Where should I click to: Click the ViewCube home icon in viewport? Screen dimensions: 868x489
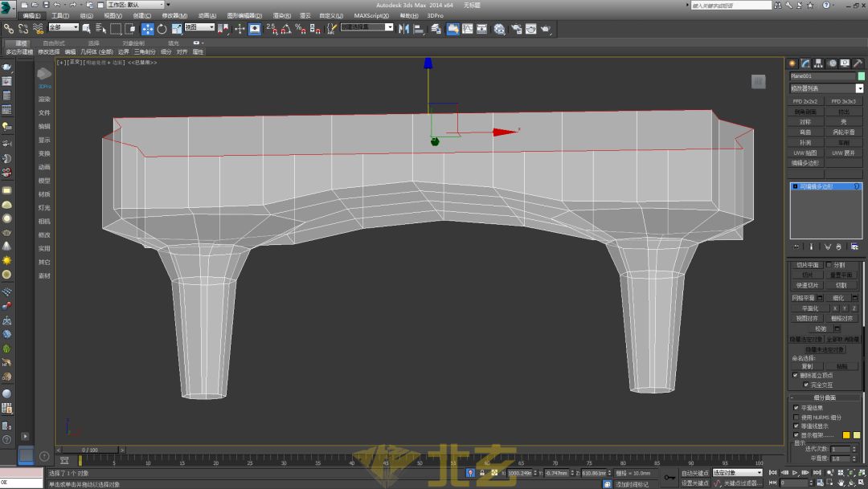758,81
